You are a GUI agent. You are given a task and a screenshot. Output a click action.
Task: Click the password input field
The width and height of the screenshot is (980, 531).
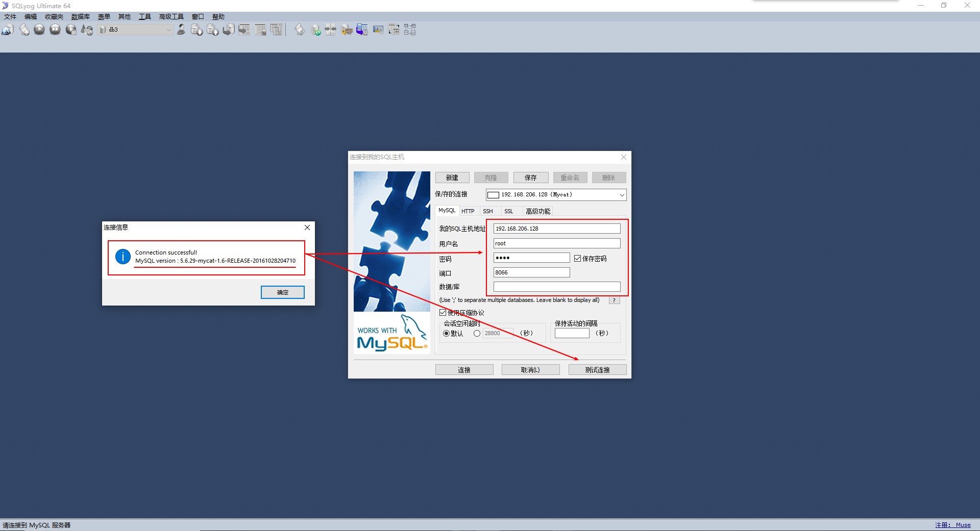[531, 258]
